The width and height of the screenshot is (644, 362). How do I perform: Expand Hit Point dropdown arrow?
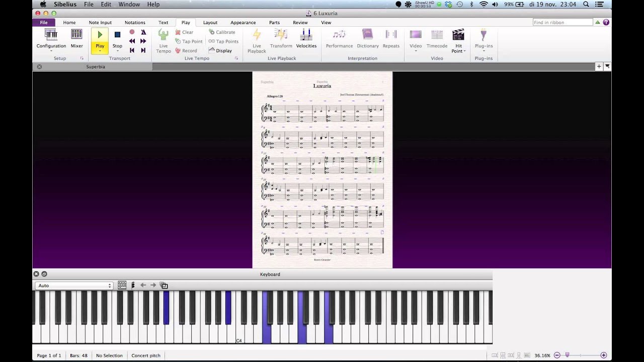[464, 51]
